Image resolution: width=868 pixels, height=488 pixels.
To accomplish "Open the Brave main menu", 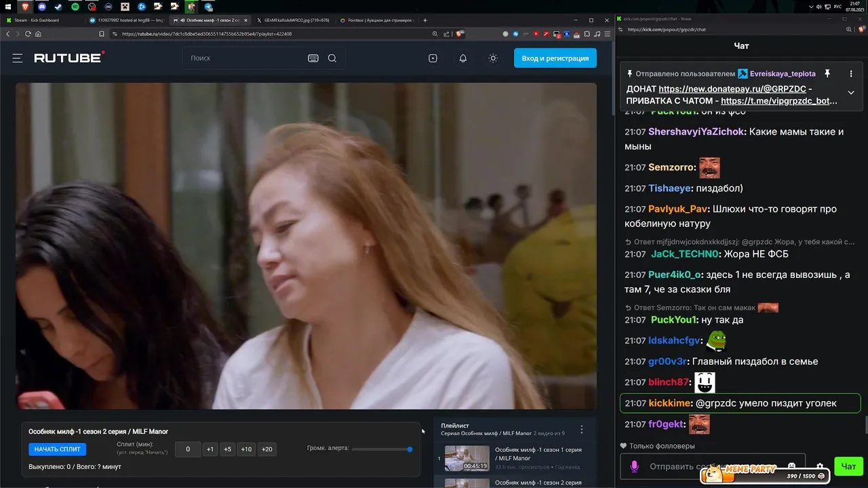I will (608, 34).
